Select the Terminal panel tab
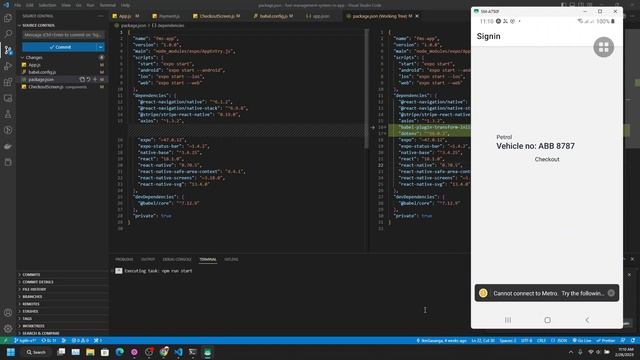640x360 pixels. (208, 260)
